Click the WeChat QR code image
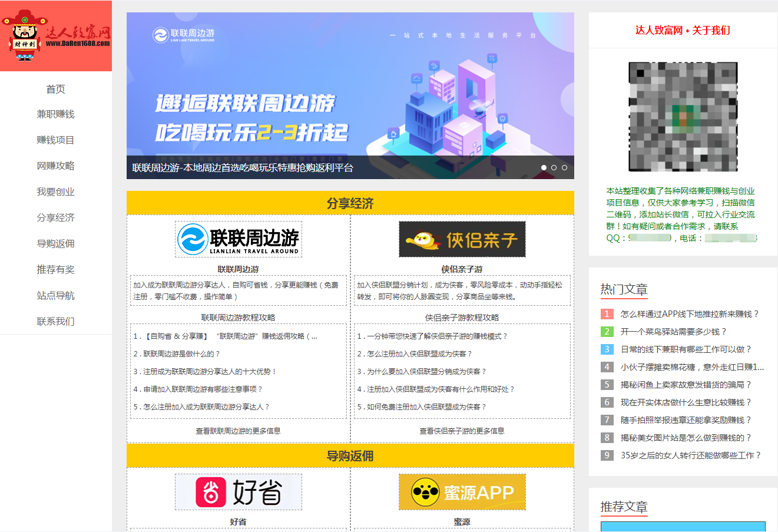 [x=683, y=117]
